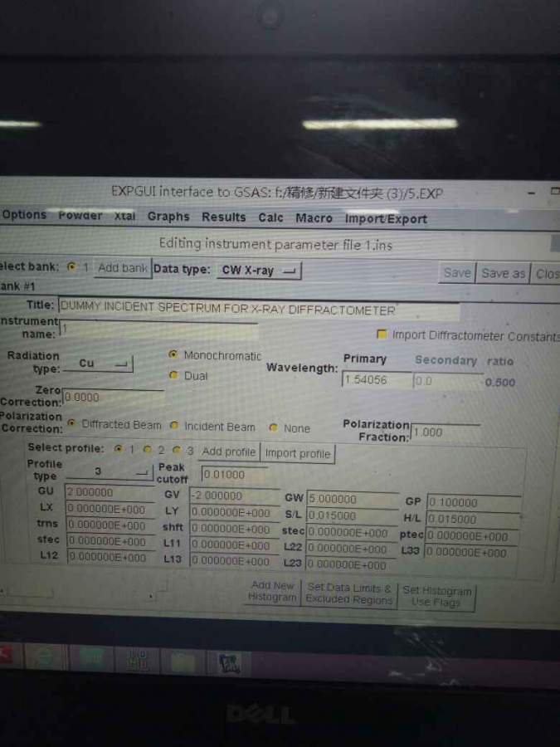Screen dimensions: 560x747
Task: Click the binary digits taskbar icon
Action: pos(137,661)
